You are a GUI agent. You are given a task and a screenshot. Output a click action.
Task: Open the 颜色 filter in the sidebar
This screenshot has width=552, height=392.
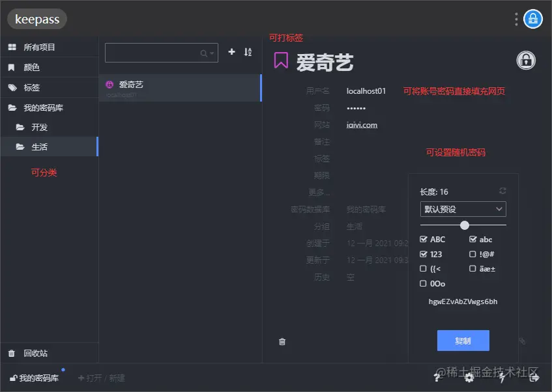(x=50, y=67)
